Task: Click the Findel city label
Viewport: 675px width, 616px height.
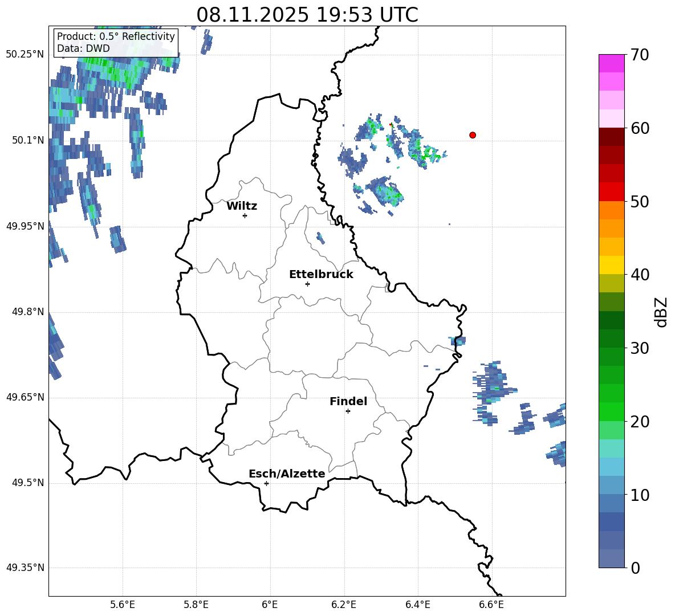Action: (348, 401)
